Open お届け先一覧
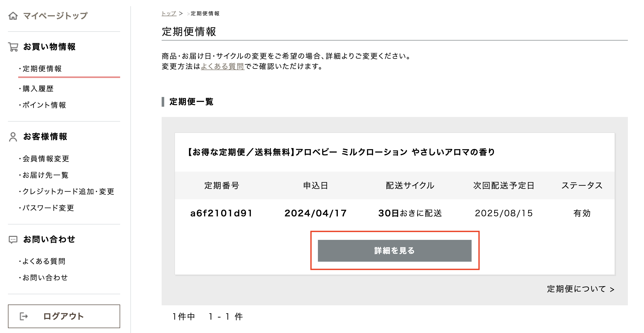644x333 pixels. [45, 175]
